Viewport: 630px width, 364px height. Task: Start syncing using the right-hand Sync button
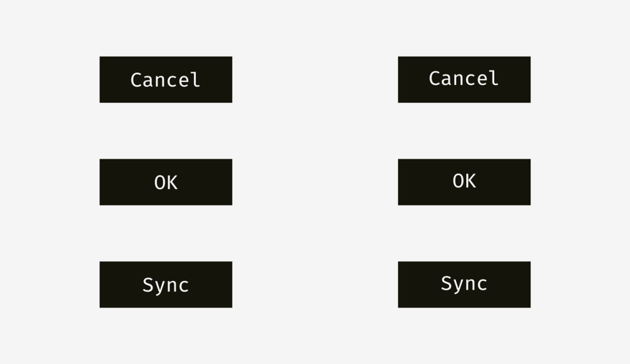[464, 285]
